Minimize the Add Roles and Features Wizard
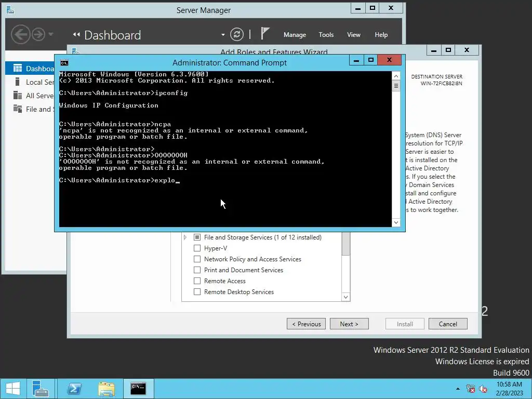 (434, 50)
